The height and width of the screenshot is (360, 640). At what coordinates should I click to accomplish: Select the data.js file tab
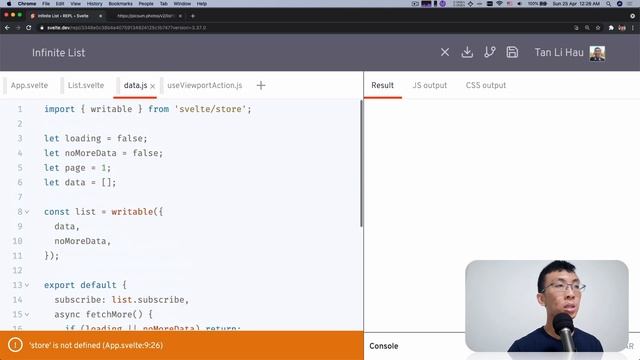135,85
